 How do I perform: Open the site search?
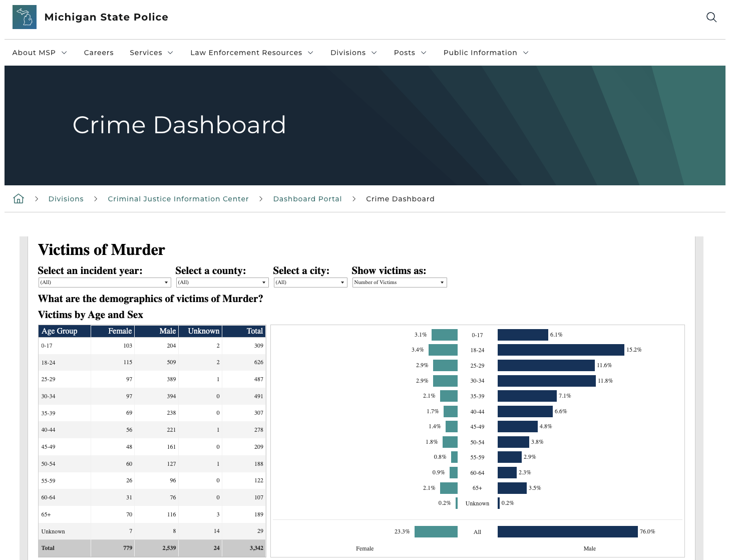(x=711, y=17)
